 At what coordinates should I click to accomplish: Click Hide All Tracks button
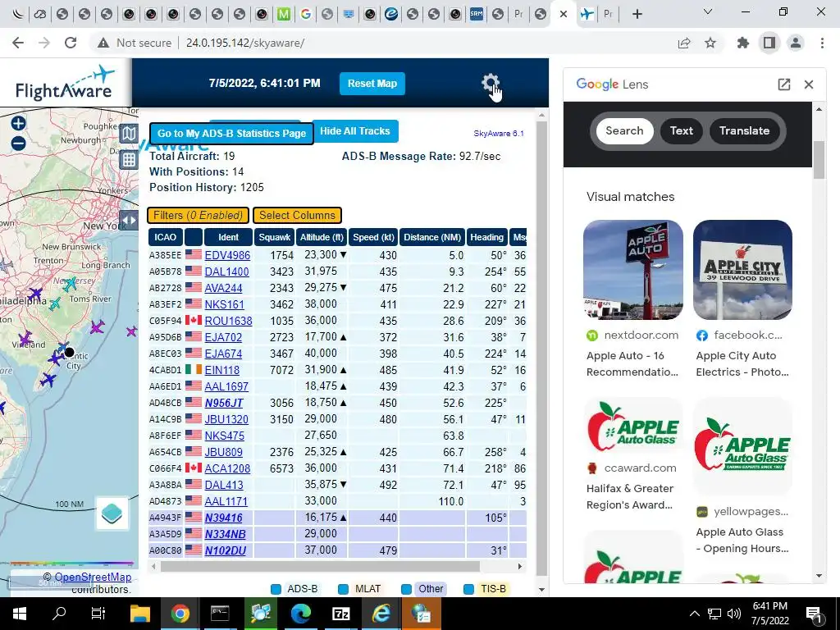coord(354,131)
